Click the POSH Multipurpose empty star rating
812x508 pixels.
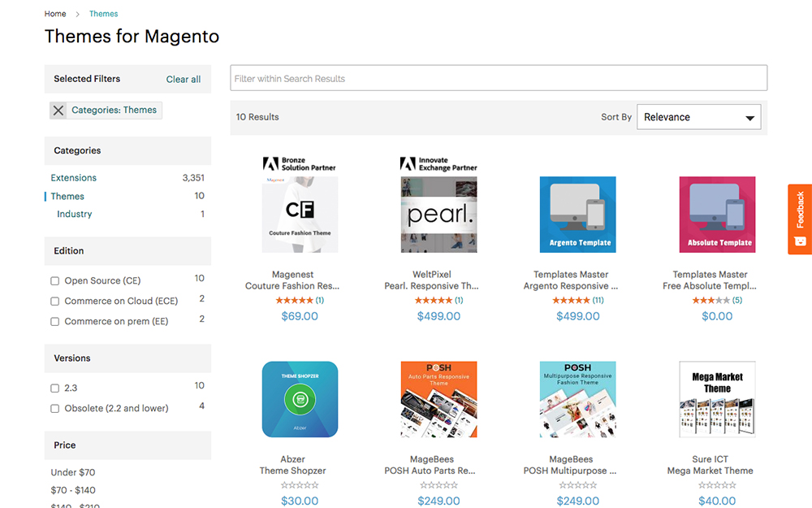click(578, 485)
